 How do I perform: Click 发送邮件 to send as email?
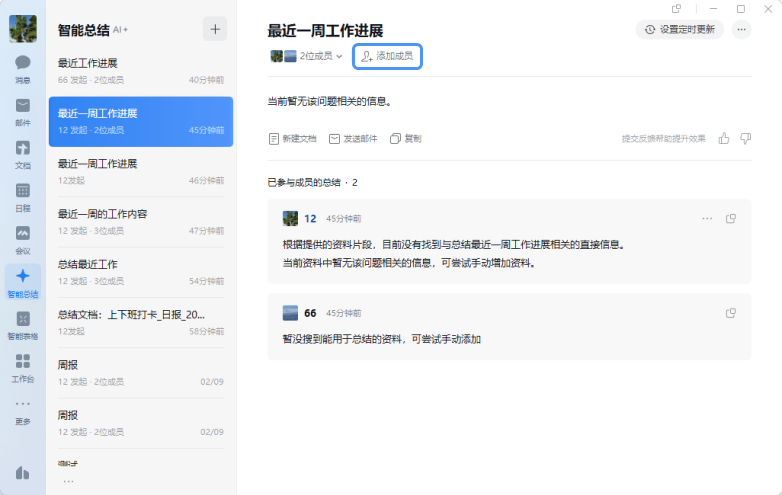tap(353, 139)
